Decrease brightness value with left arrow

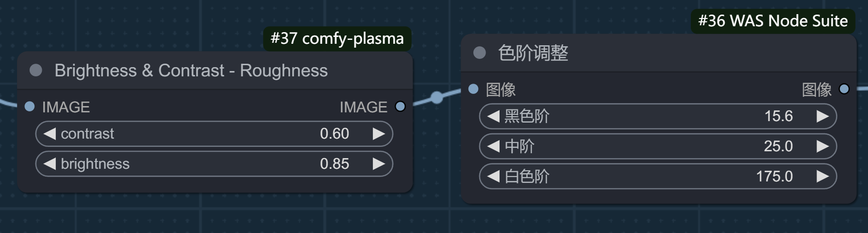[50, 164]
